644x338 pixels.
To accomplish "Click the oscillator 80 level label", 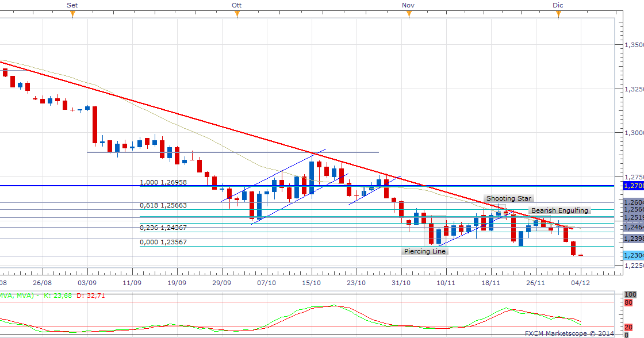I will (x=628, y=303).
